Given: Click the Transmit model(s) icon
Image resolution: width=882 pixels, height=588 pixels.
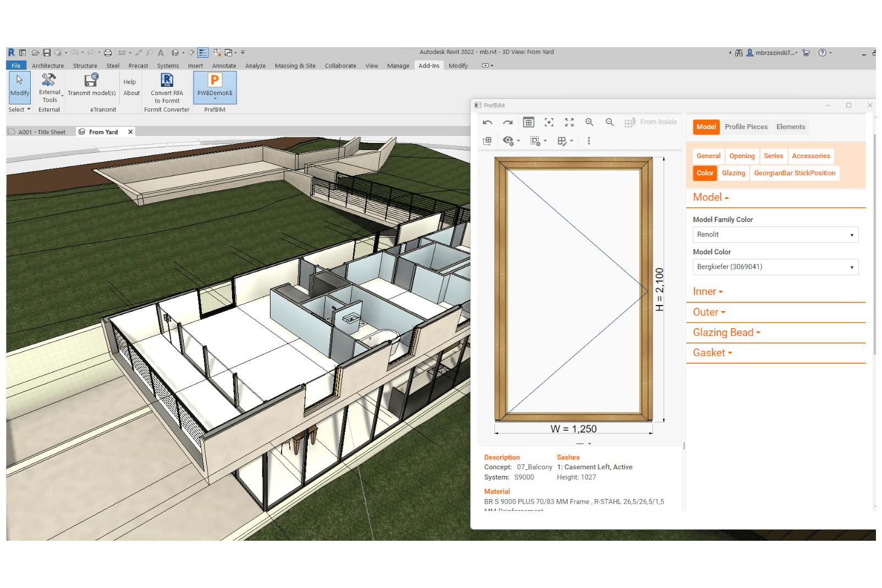Looking at the screenshot, I should click(91, 80).
